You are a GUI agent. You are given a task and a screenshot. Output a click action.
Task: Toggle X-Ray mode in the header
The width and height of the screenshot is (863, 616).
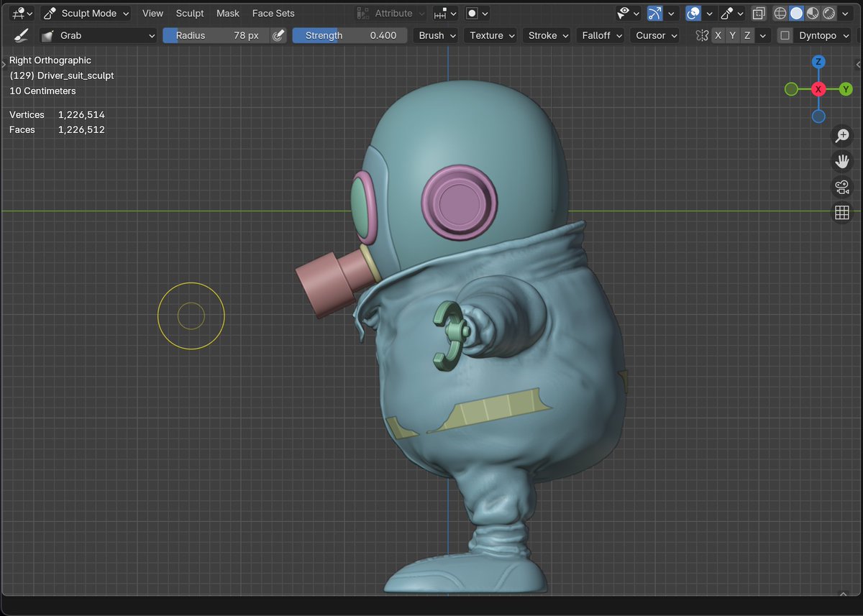757,13
